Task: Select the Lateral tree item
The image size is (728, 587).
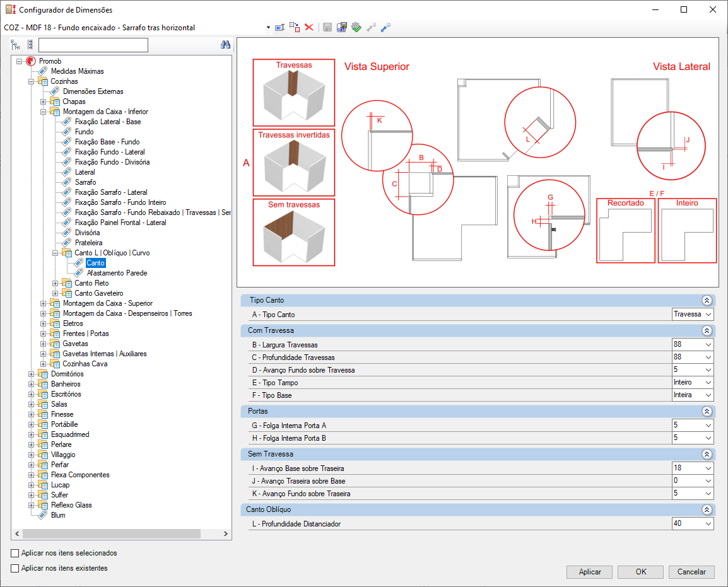Action: click(85, 172)
